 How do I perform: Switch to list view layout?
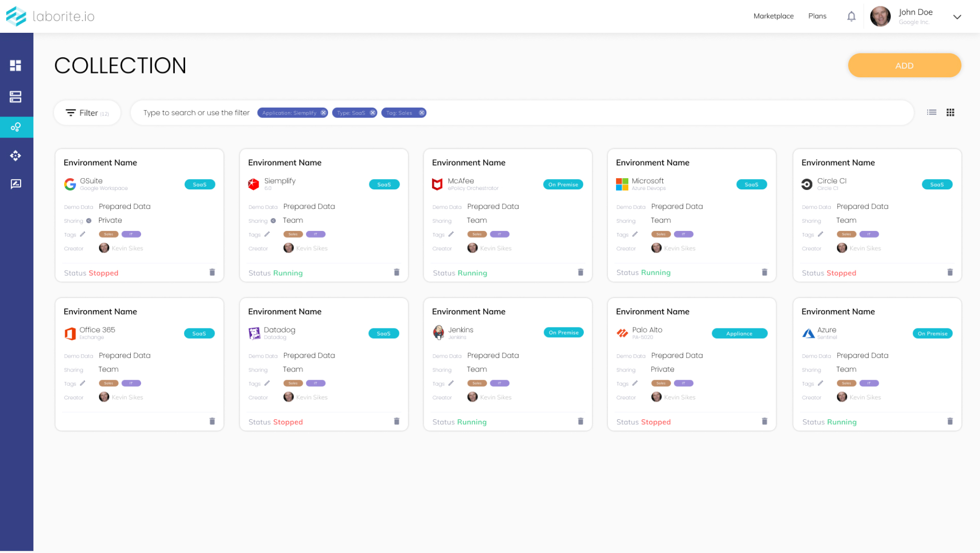(932, 113)
